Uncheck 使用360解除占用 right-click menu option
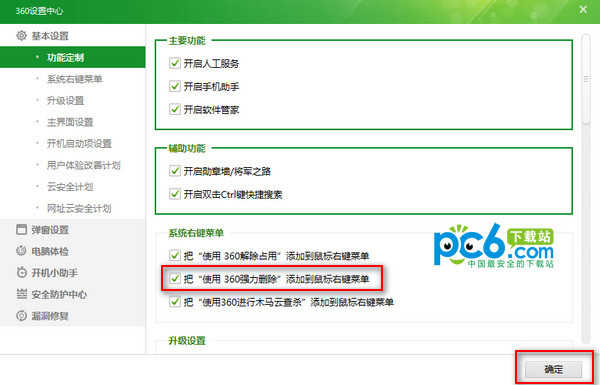 coord(175,256)
